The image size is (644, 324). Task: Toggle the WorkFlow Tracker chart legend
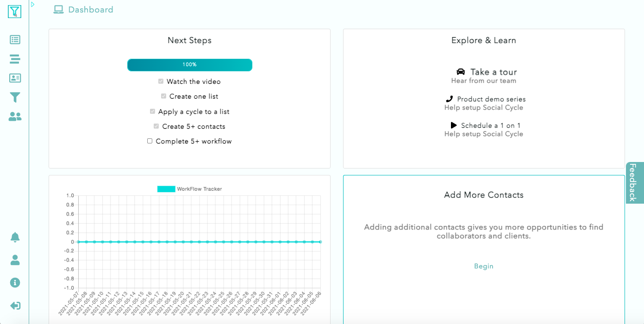[x=190, y=188]
